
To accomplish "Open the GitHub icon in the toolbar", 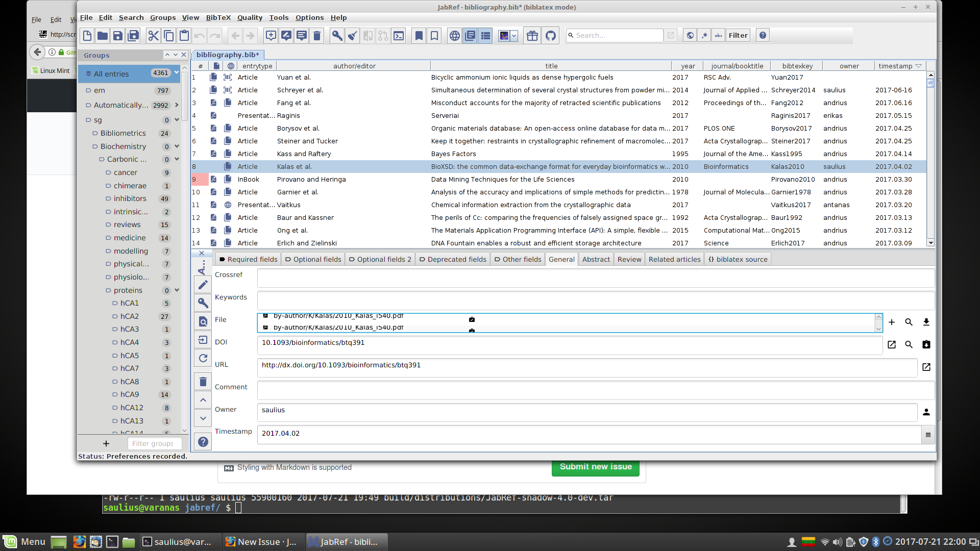I will [x=551, y=35].
